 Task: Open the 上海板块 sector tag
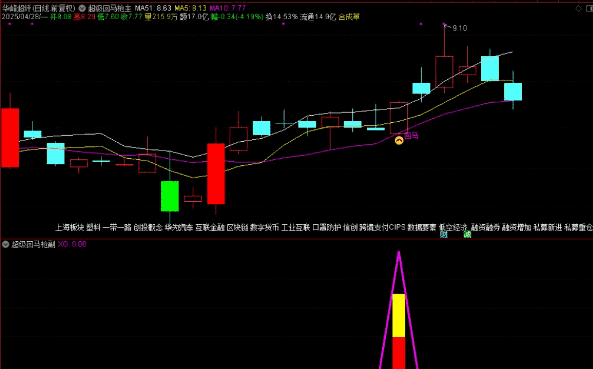(70, 227)
